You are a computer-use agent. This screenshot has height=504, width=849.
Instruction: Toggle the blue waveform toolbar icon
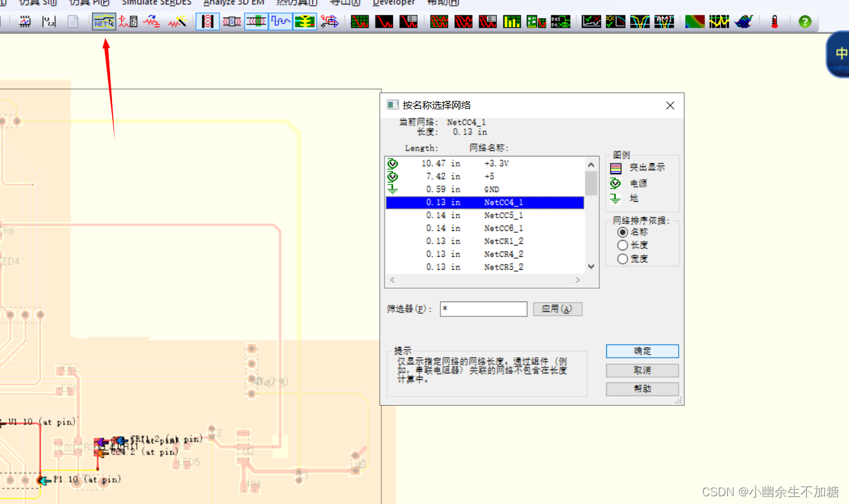point(280,21)
